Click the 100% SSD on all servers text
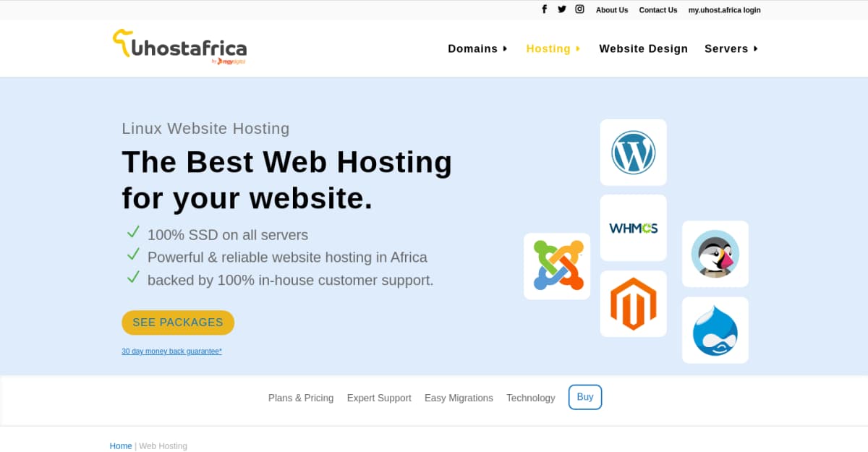This screenshot has height=452, width=868. click(x=228, y=235)
